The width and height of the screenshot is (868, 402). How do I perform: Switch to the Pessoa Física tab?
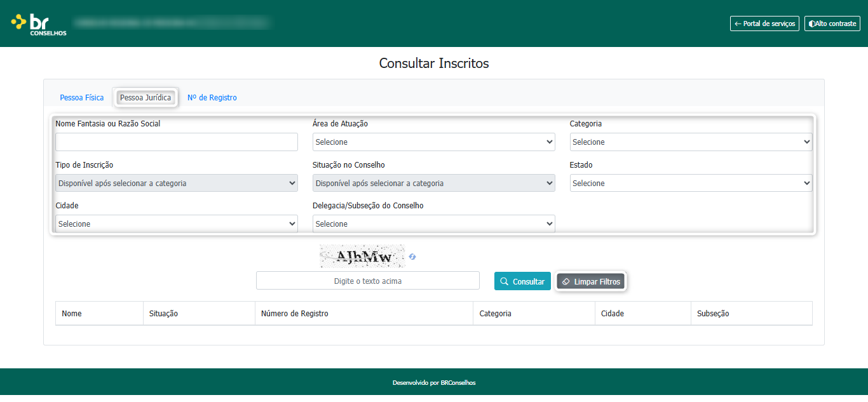82,98
